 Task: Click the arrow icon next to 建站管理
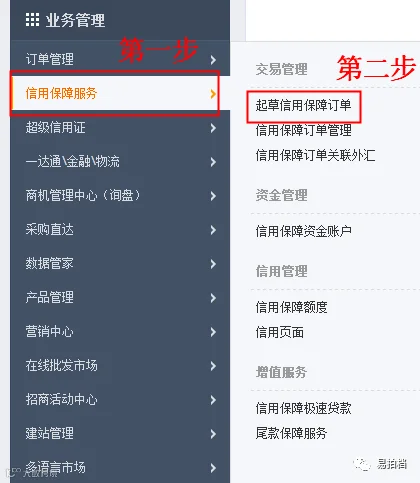pos(213,434)
